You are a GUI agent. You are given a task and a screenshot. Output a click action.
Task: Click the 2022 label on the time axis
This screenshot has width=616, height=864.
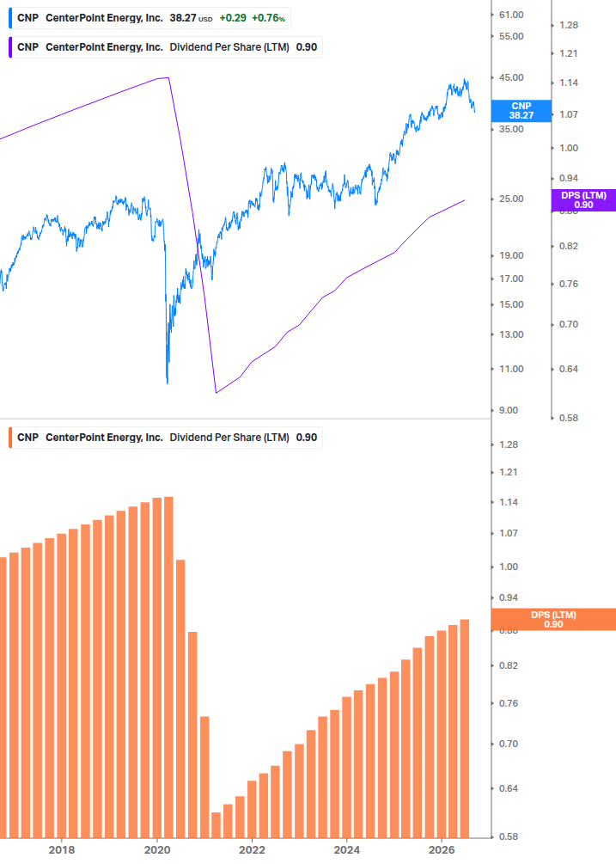252,850
